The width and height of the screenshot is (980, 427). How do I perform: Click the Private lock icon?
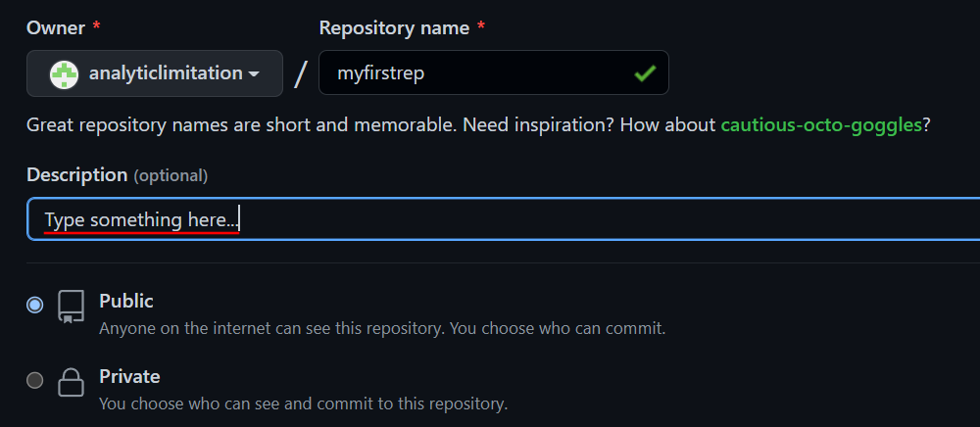click(71, 381)
